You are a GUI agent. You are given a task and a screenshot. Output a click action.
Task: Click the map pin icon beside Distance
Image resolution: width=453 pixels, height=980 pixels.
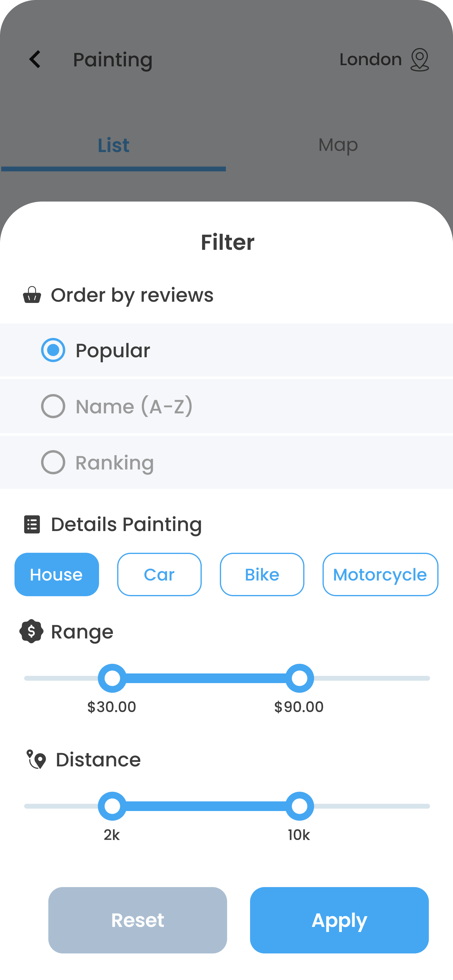click(x=36, y=759)
